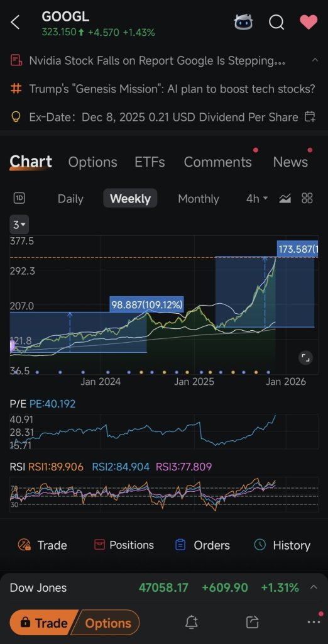
Task: Tap the Dow Jones 47058.17 value
Action: click(x=163, y=588)
